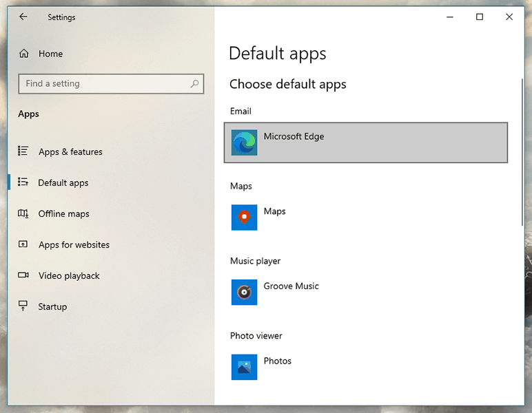
Task: Click the Default apps sidebar icon
Action: (23, 182)
